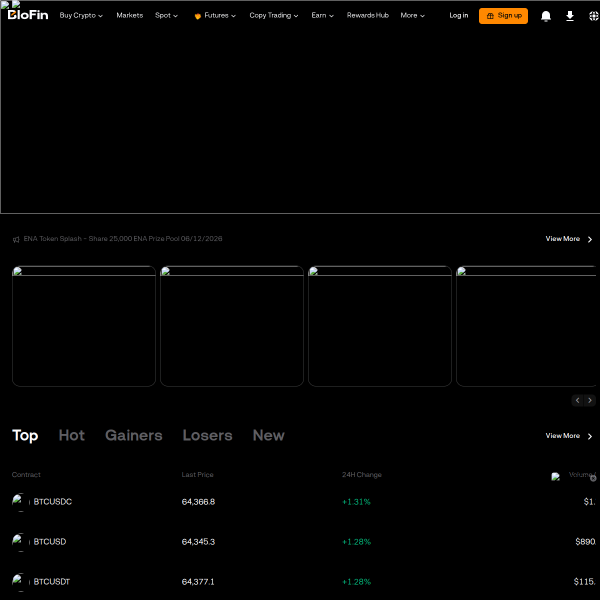Open the Earn dropdown

(322, 15)
